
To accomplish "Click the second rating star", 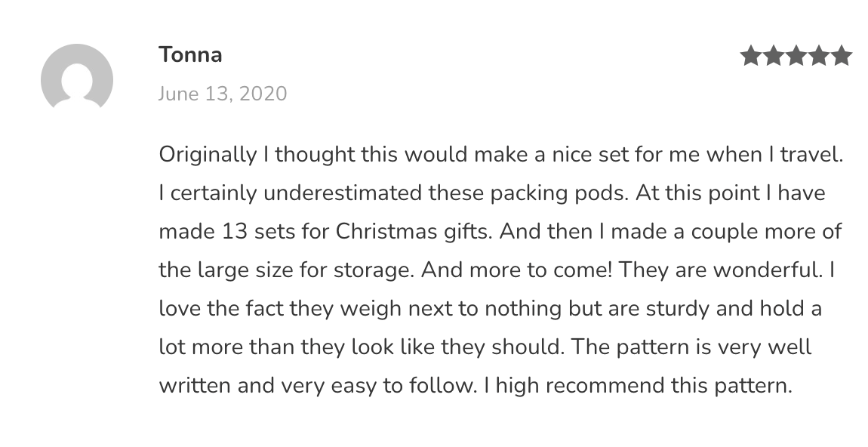I will click(x=774, y=56).
